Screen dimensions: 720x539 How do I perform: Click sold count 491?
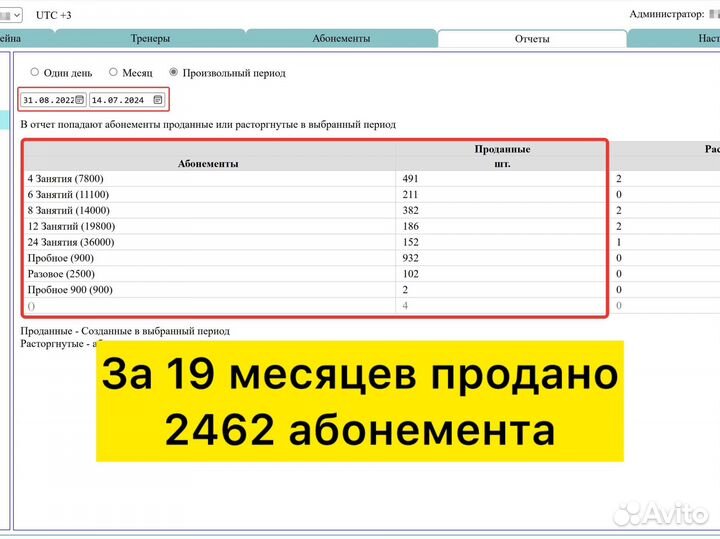coord(411,179)
